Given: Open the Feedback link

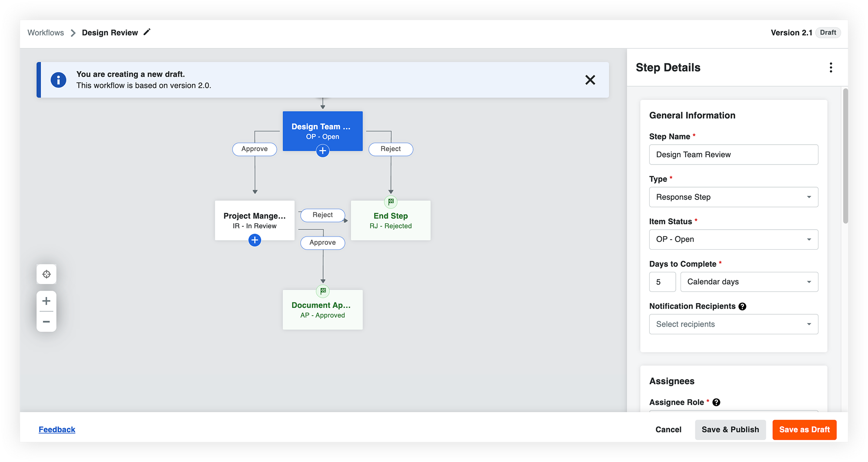Looking at the screenshot, I should pyautogui.click(x=57, y=429).
